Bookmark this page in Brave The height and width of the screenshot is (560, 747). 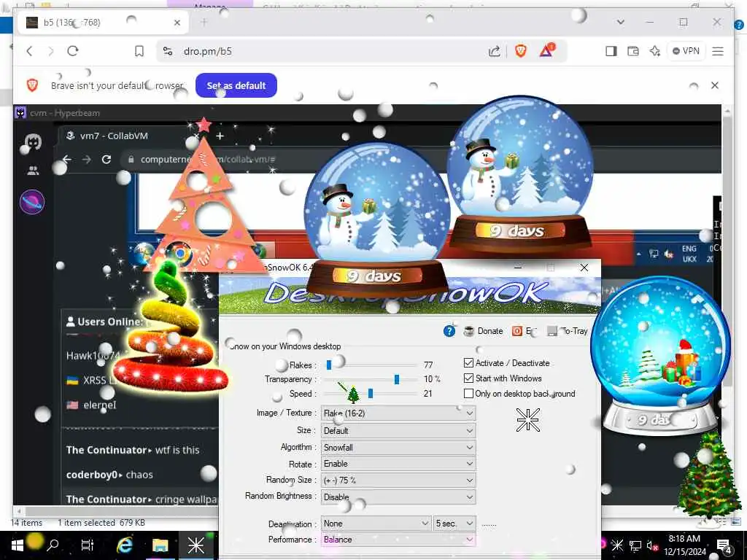(139, 51)
